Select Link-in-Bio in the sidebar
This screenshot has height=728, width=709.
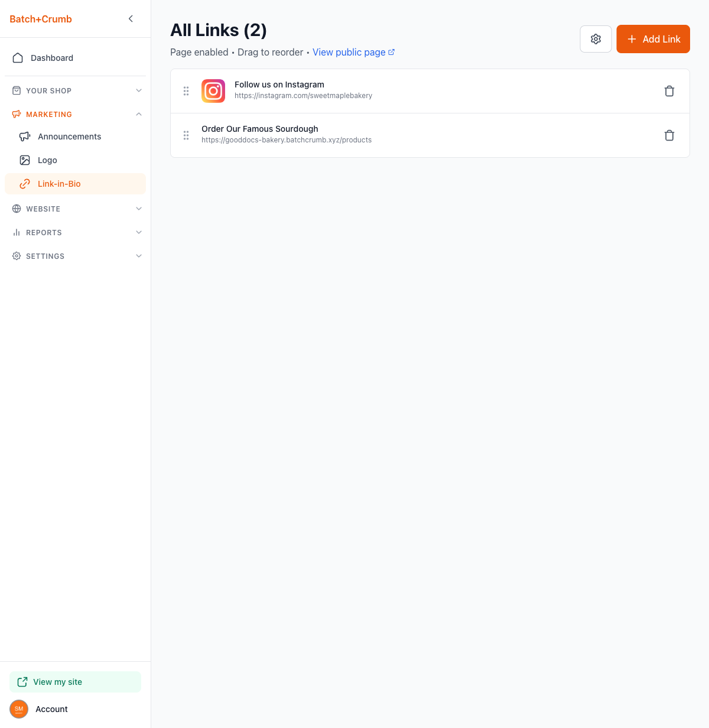pyautogui.click(x=59, y=184)
